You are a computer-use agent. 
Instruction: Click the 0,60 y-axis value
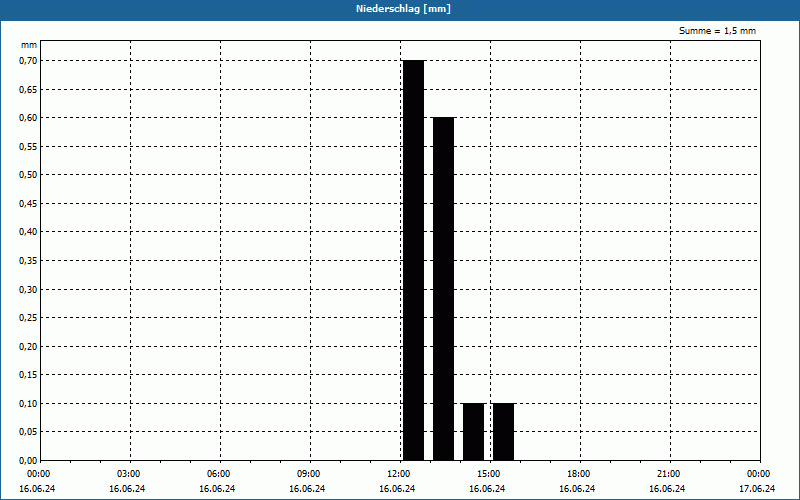coord(28,118)
